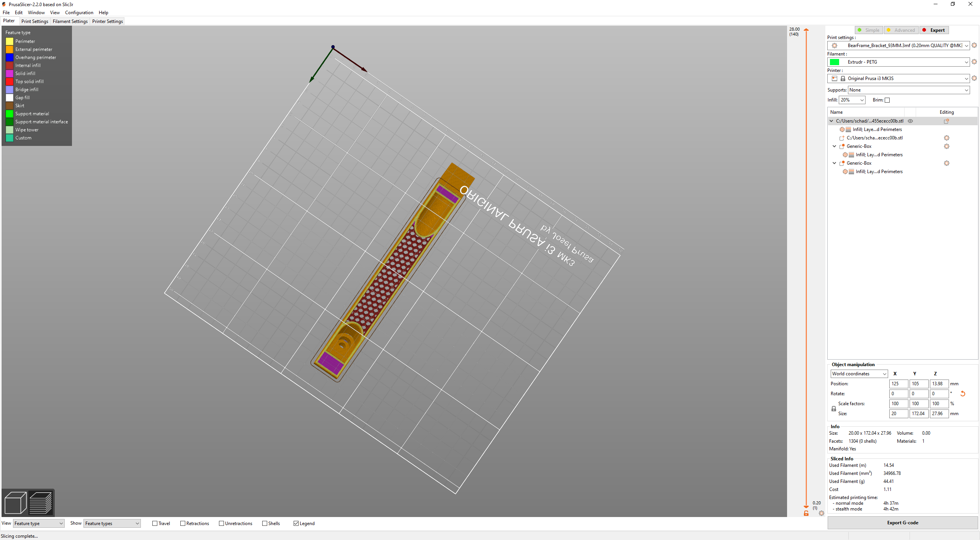Screen dimensions: 980x540
Task: Enable the Travel checkbox
Action: point(155,524)
